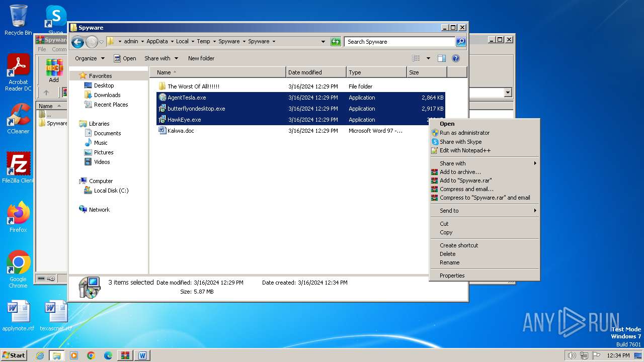Select butterflyondesktop.exe file
This screenshot has height=362, width=644.
coord(196,109)
